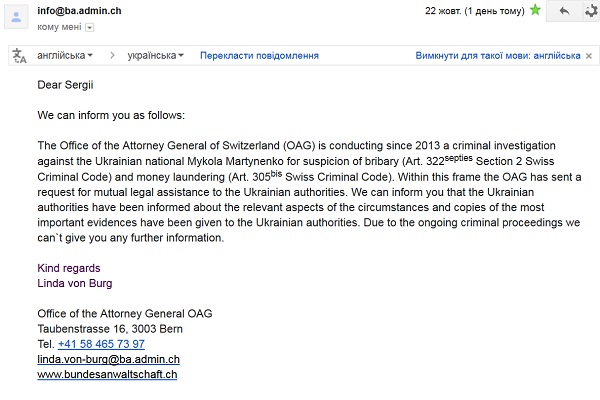600x400 pixels.
Task: Close the translation bar with the X
Action: [590, 56]
